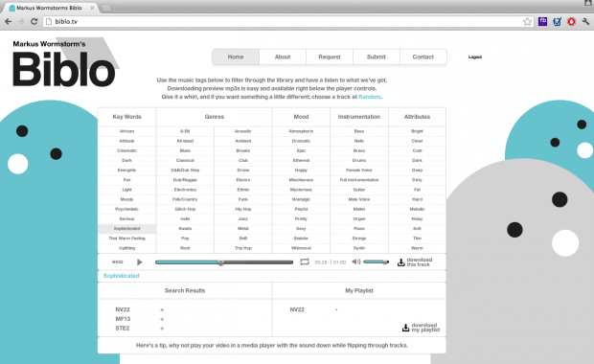Deselect the Sophisticated keyword tag
The width and height of the screenshot is (594, 364).
click(x=126, y=229)
